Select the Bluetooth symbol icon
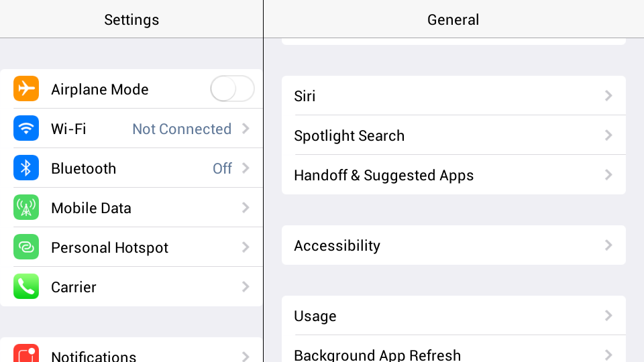This screenshot has height=362, width=644. point(26,168)
